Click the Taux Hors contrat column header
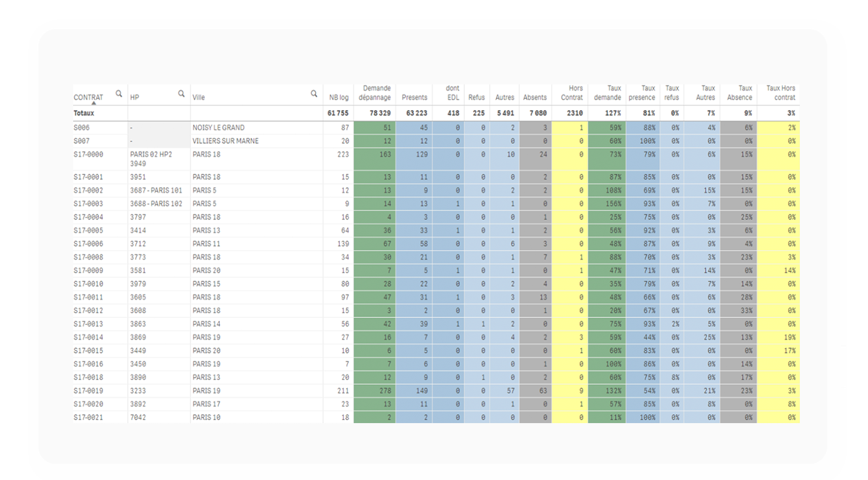 pyautogui.click(x=781, y=93)
